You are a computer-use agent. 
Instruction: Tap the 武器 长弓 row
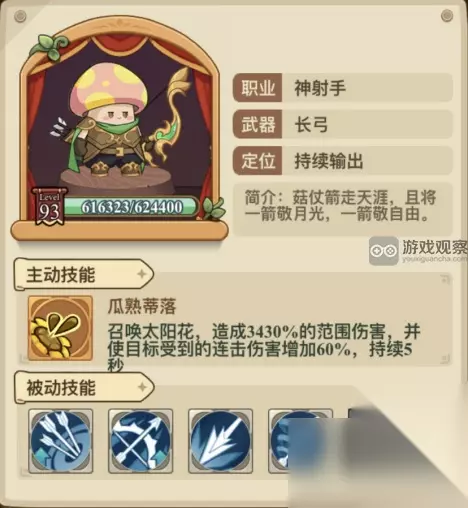pyautogui.click(x=343, y=124)
